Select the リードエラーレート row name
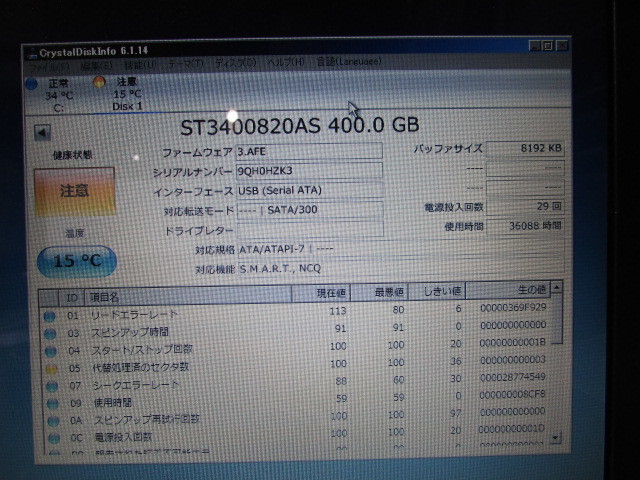Viewport: 640px width, 480px height. tap(134, 315)
